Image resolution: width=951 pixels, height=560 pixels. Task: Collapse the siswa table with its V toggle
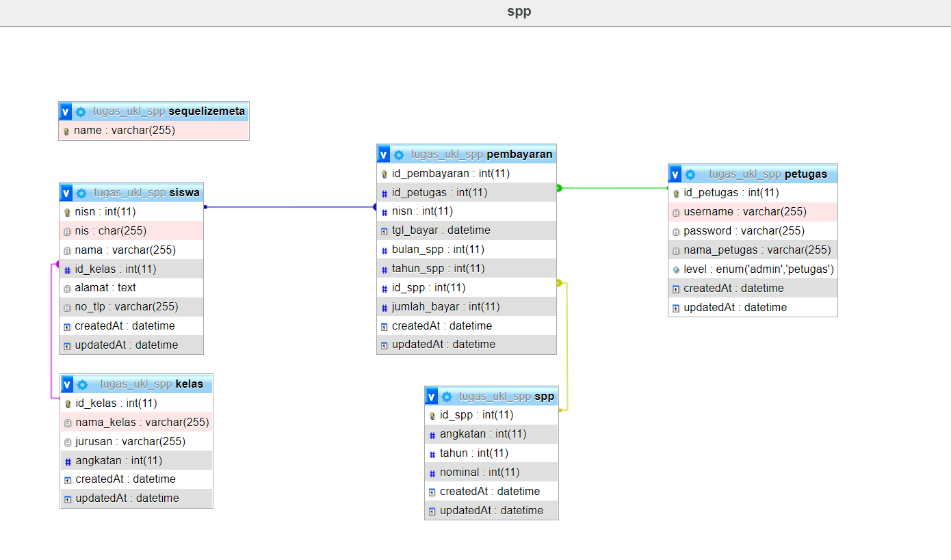66,193
